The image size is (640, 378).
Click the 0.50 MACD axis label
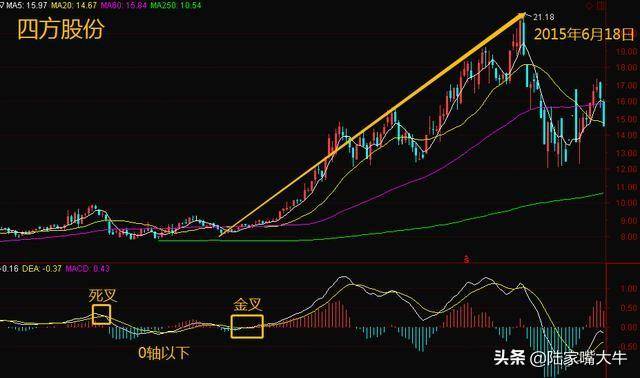(629, 308)
